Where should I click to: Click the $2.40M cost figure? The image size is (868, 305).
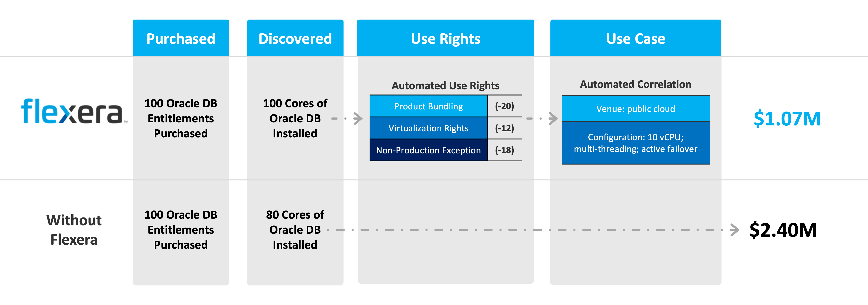pyautogui.click(x=783, y=230)
